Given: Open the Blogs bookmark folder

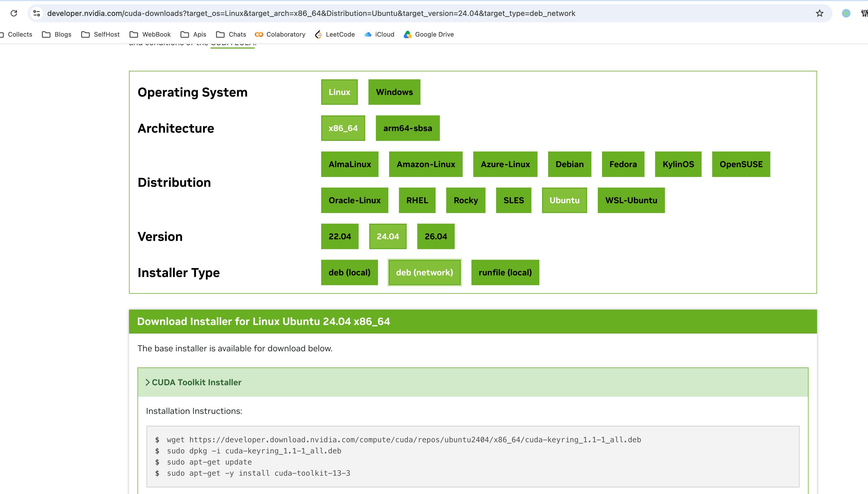Looking at the screenshot, I should click(x=57, y=34).
